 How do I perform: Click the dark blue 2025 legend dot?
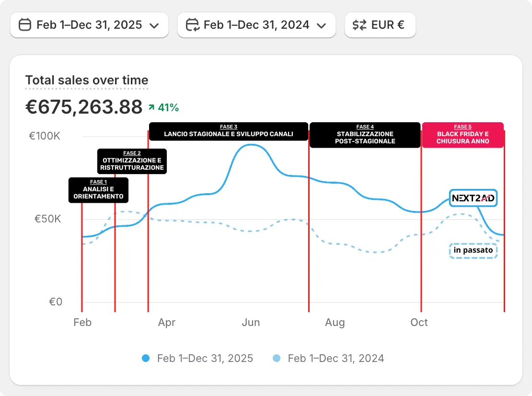pyautogui.click(x=146, y=358)
